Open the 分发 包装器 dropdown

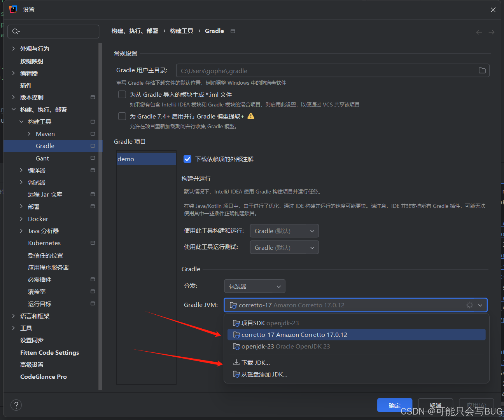coord(255,286)
